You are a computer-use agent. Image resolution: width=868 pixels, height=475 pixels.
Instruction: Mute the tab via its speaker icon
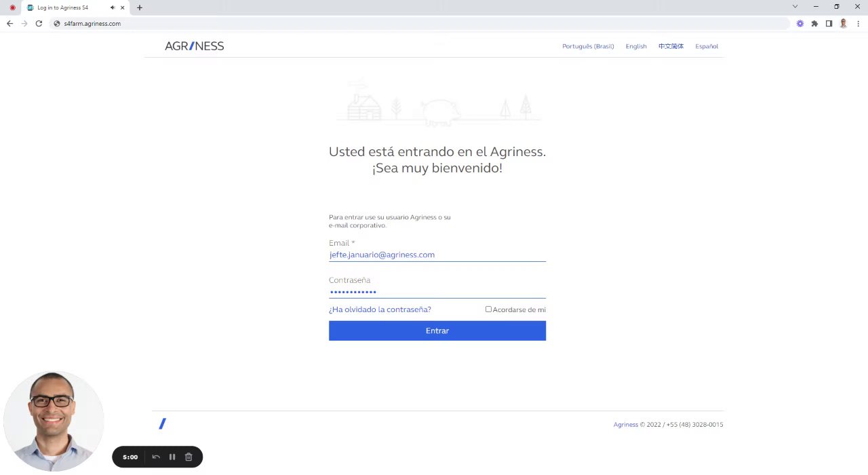(113, 7)
